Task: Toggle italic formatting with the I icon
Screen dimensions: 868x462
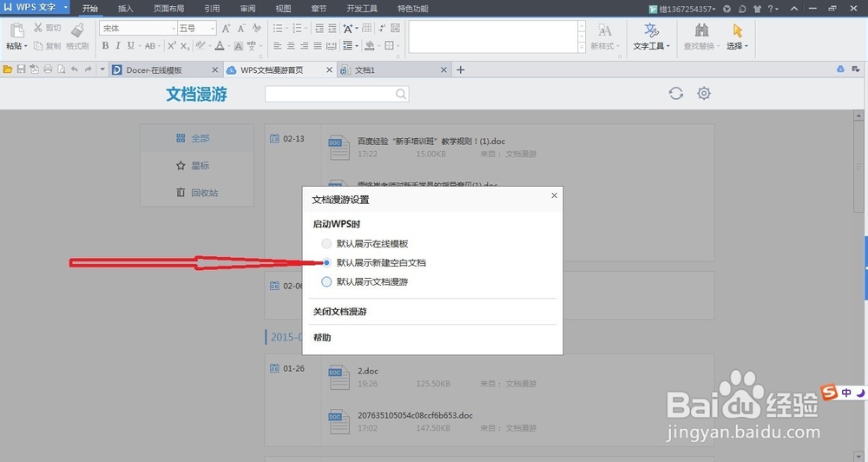Action: [118, 46]
